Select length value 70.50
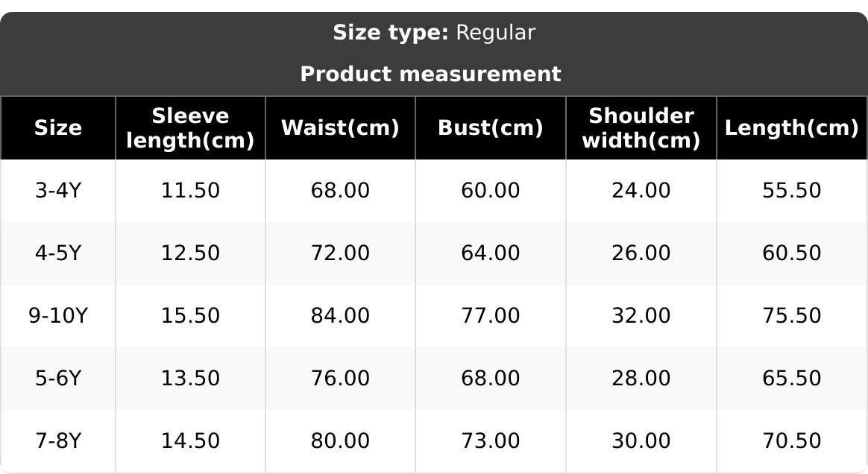868x474 pixels. click(x=791, y=441)
